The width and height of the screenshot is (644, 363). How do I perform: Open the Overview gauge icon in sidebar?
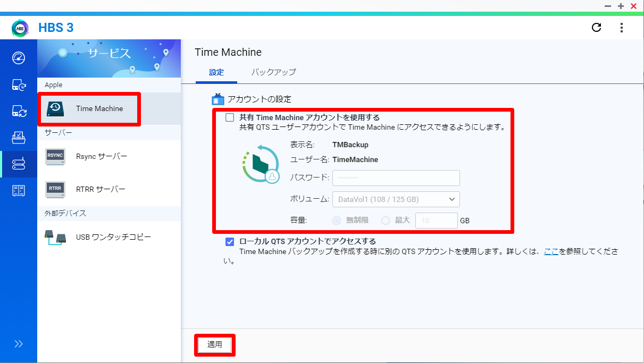click(19, 57)
